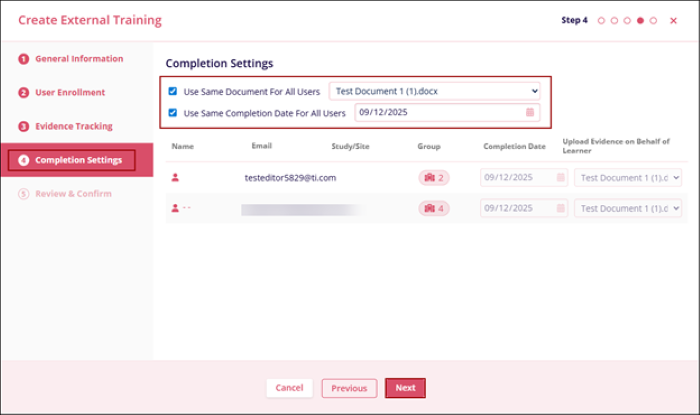Switch to User Enrollment step
Viewport: 700px width, 415px height.
coord(69,93)
